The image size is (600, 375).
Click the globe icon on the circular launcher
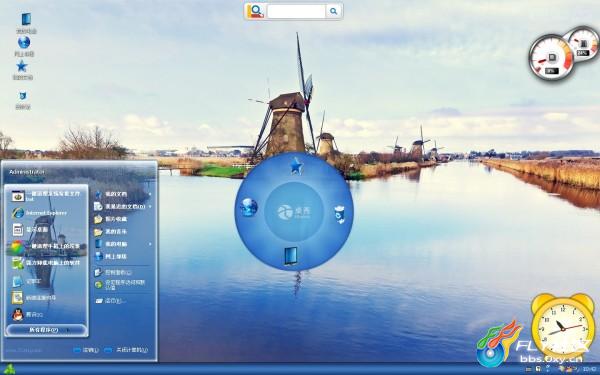[x=249, y=207]
